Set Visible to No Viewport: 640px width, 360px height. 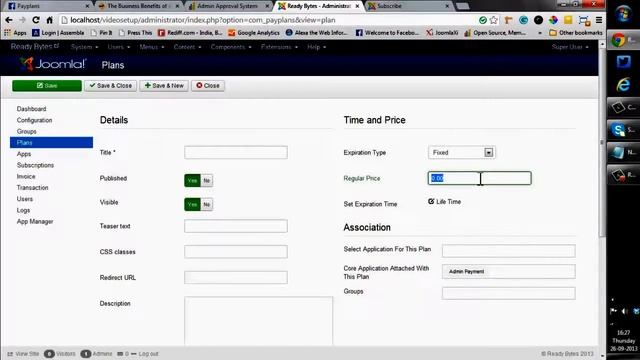pyautogui.click(x=207, y=204)
